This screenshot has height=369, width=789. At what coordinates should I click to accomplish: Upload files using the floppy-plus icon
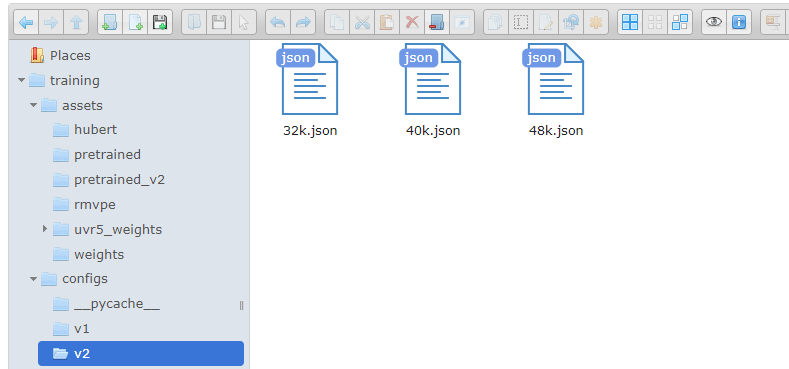160,22
